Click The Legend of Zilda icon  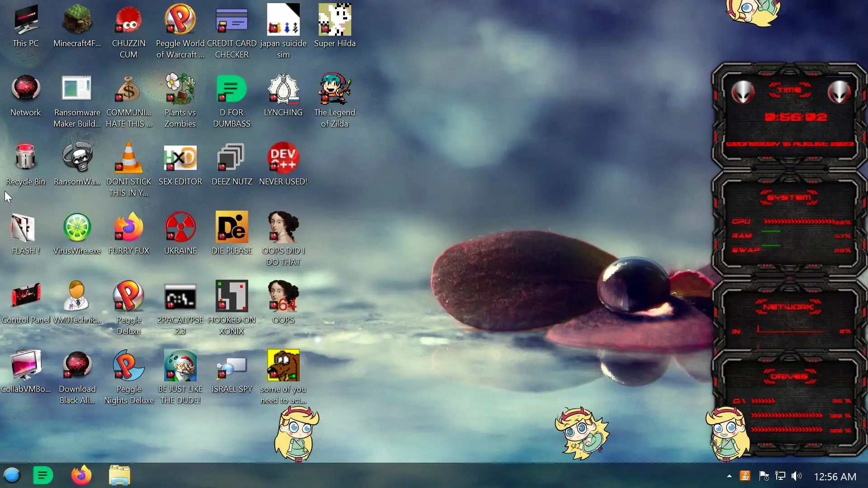pos(335,89)
